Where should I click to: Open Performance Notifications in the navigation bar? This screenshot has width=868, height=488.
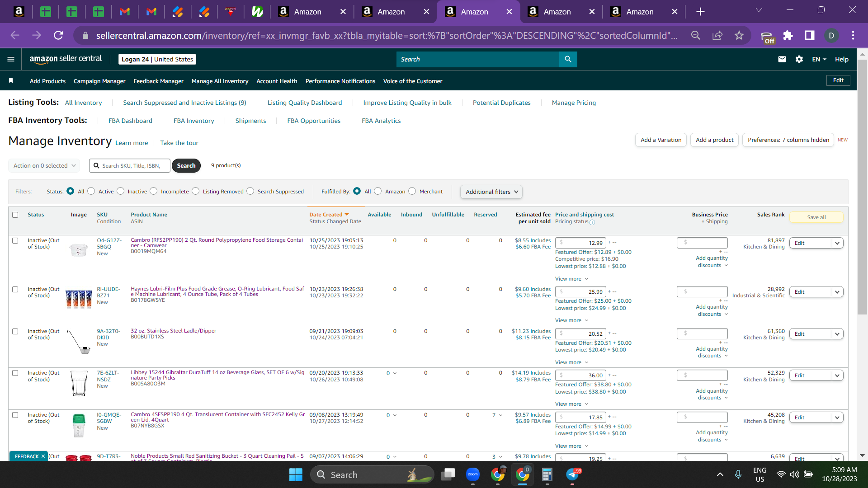point(340,81)
